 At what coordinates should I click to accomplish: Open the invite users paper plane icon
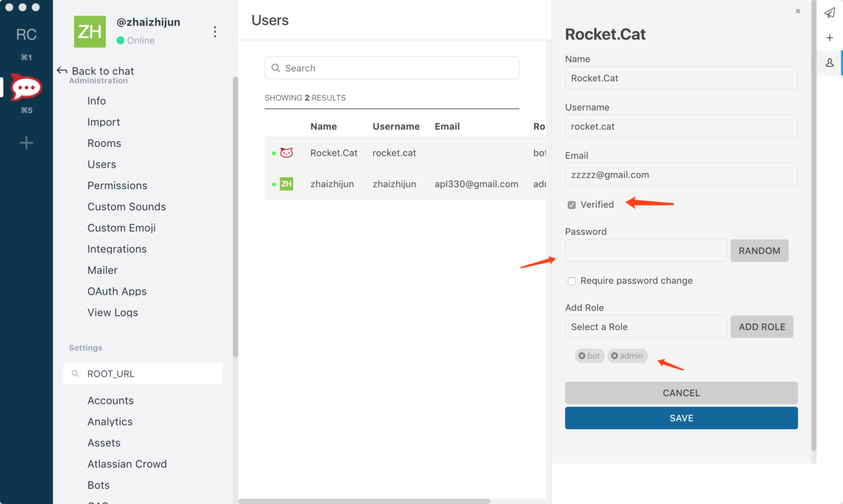[829, 13]
